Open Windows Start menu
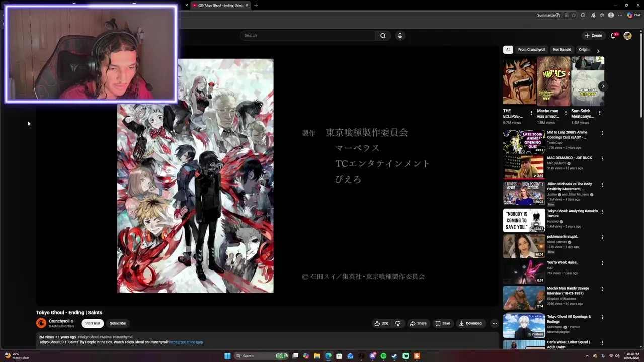Image resolution: width=644 pixels, height=362 pixels. 227,356
